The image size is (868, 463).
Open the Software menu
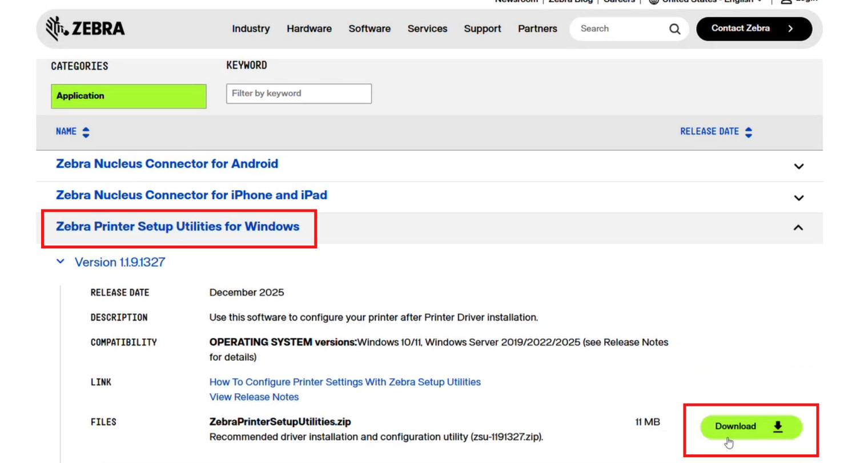tap(369, 29)
